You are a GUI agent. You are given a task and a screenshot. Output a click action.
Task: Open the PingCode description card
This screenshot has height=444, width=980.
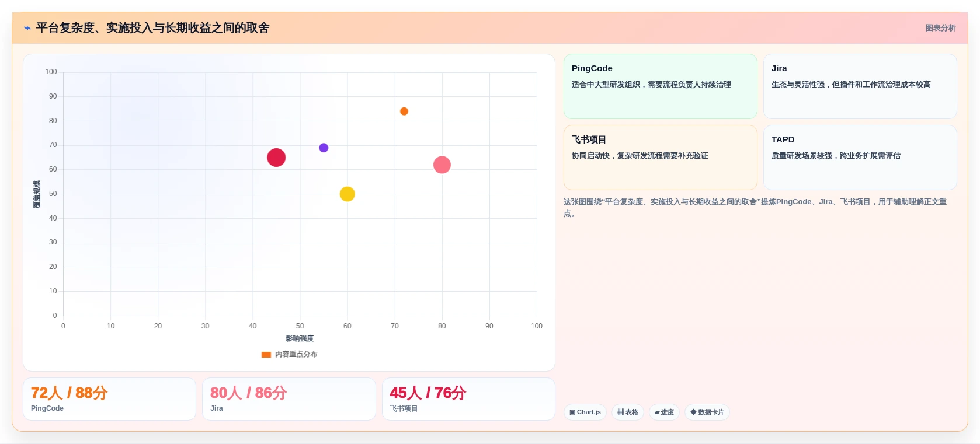661,86
